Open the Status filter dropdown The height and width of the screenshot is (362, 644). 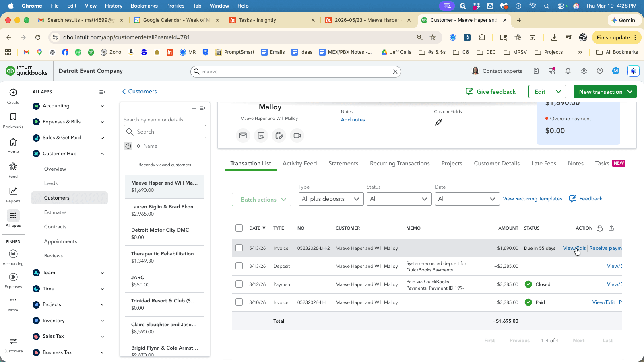point(399,199)
